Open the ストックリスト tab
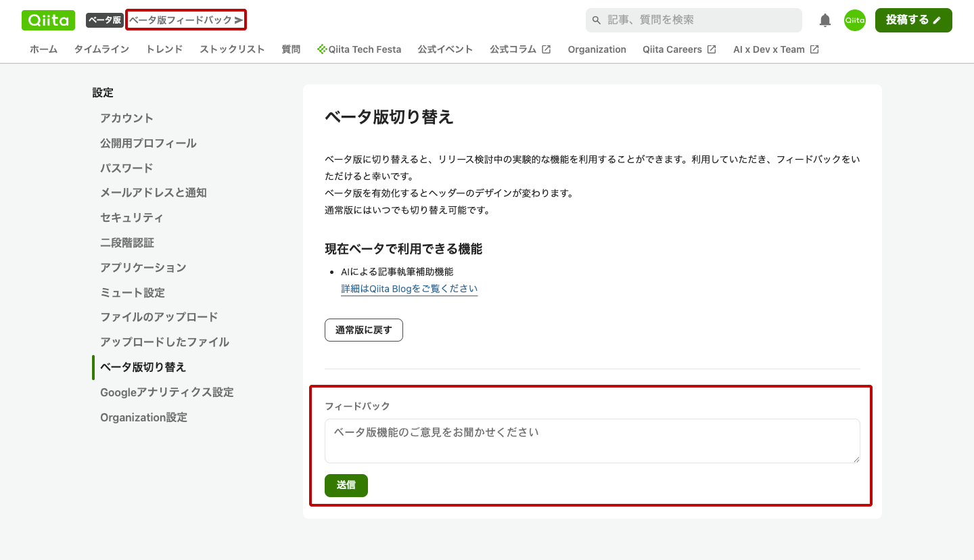This screenshot has height=560, width=974. (x=232, y=49)
